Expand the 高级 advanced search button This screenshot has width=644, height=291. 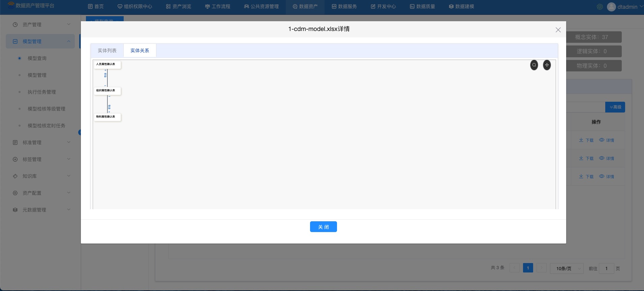tap(615, 107)
